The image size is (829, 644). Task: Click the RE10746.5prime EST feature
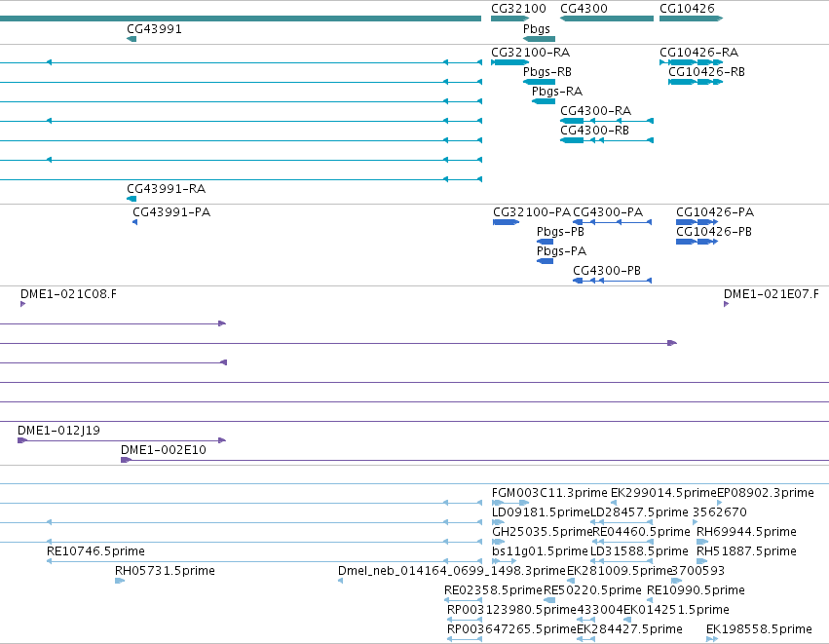(264, 561)
